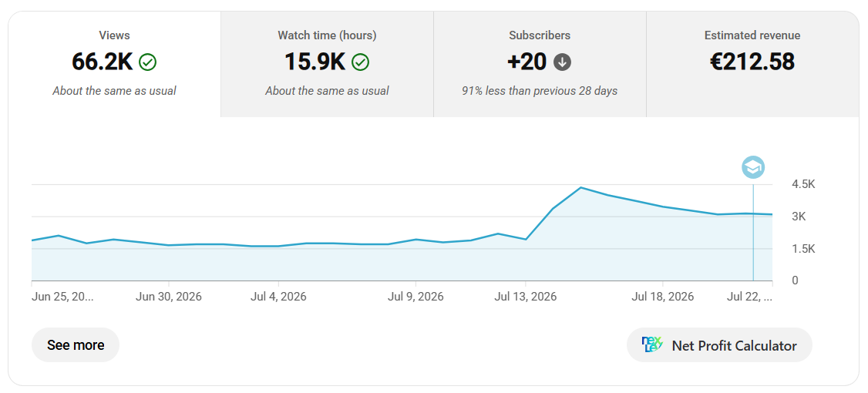The width and height of the screenshot is (868, 393).
Task: Click the €212.58 revenue figure
Action: (x=752, y=62)
